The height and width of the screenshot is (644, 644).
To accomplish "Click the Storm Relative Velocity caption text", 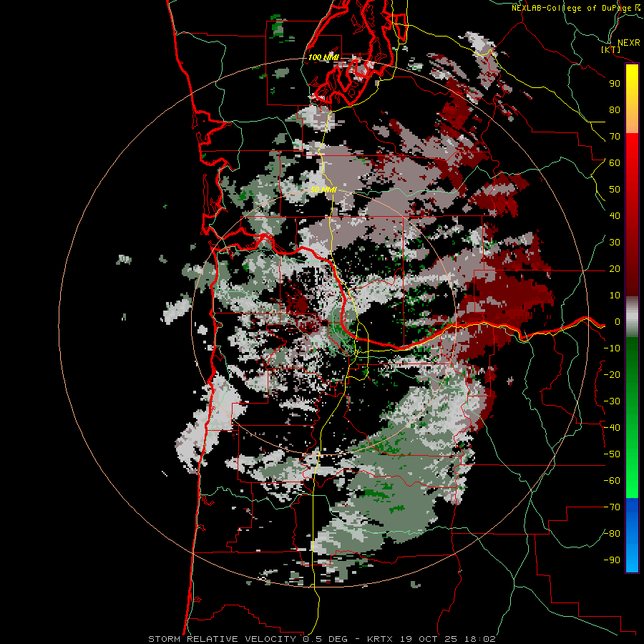I will (322, 639).
